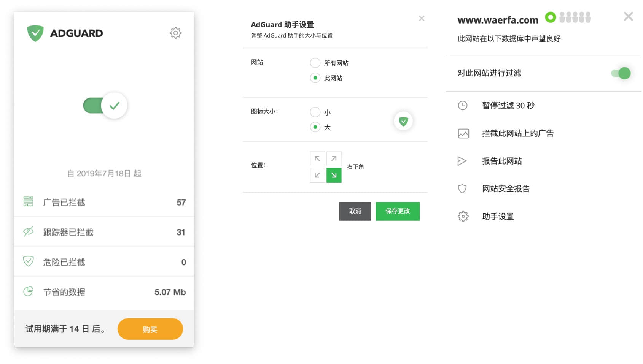Click 暂停过滤 30 秒 menu item
This screenshot has height=364, width=643.
tap(508, 106)
